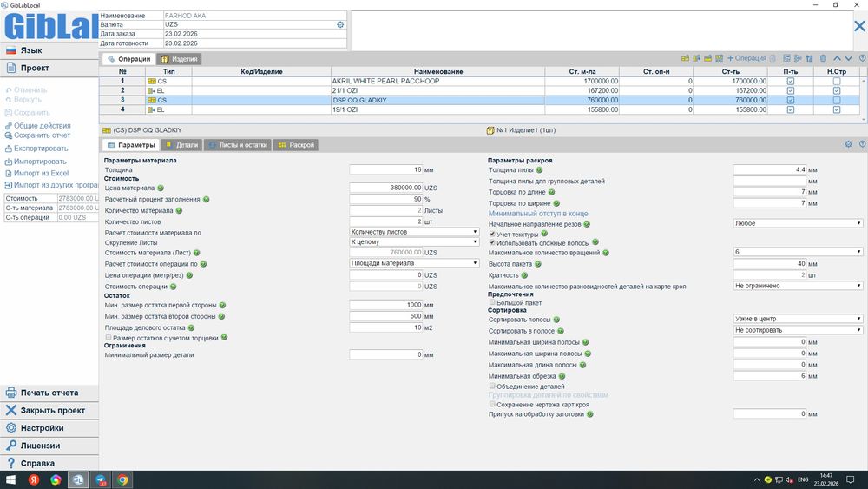Open Печать отчета in sidebar
The image size is (868, 489).
pos(49,393)
